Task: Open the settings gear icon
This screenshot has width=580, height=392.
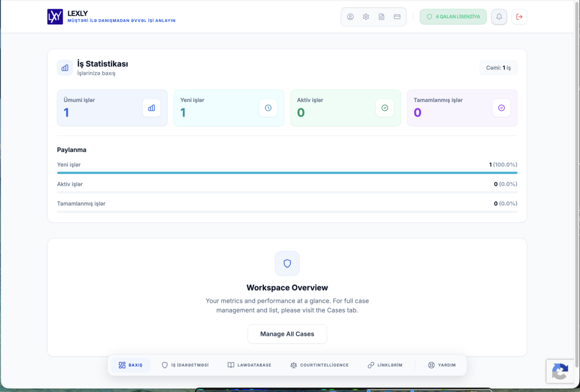Action: 366,17
